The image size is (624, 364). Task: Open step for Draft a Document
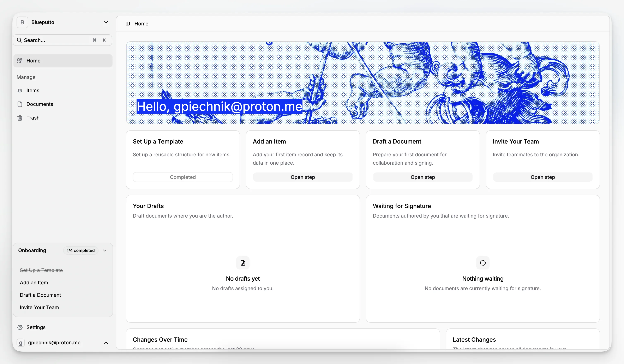[x=423, y=177]
